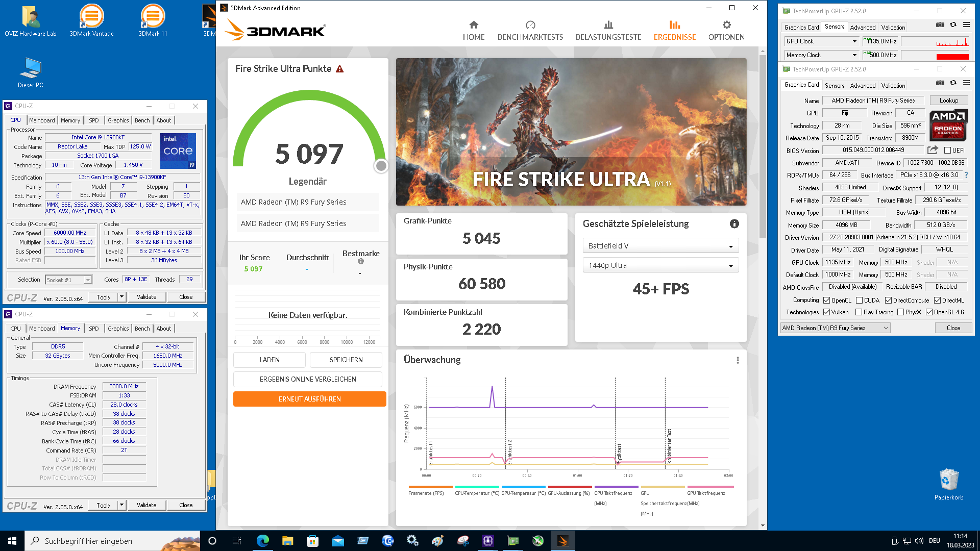Expand the 1440p Ultra resolution dropdown
This screenshot has height=551, width=980.
660,265
